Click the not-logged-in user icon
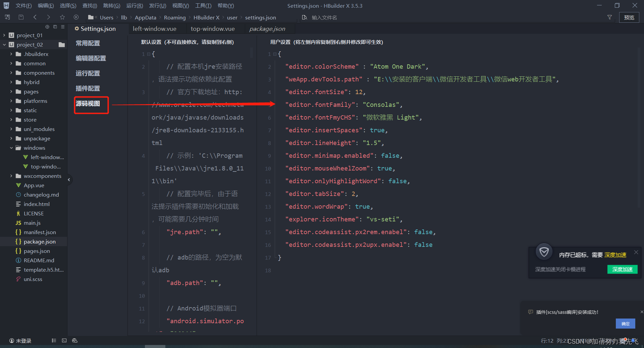The width and height of the screenshot is (644, 348). (x=12, y=340)
